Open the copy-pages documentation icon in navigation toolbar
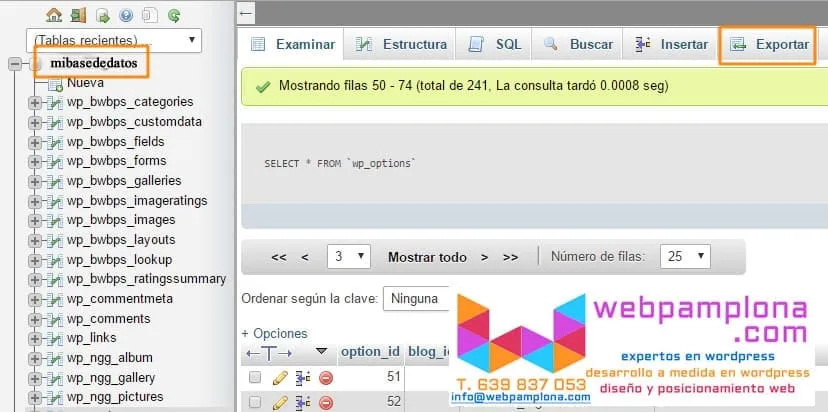The image size is (828, 412). (x=150, y=16)
